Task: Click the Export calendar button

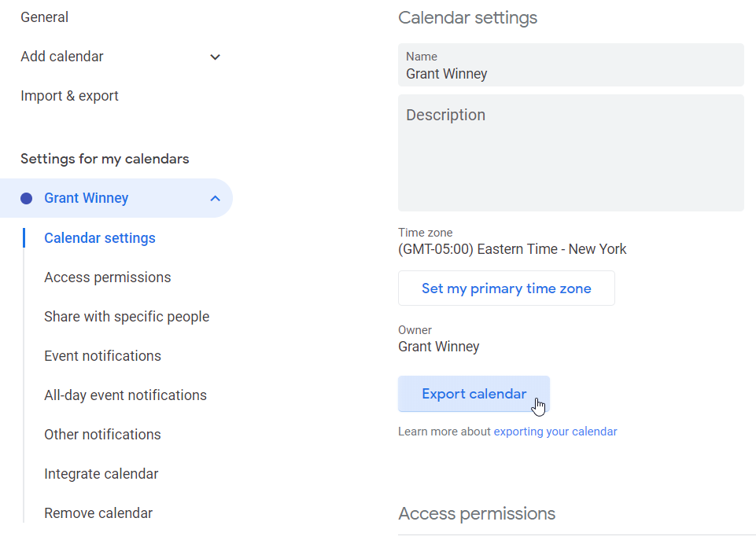Action: (474, 394)
